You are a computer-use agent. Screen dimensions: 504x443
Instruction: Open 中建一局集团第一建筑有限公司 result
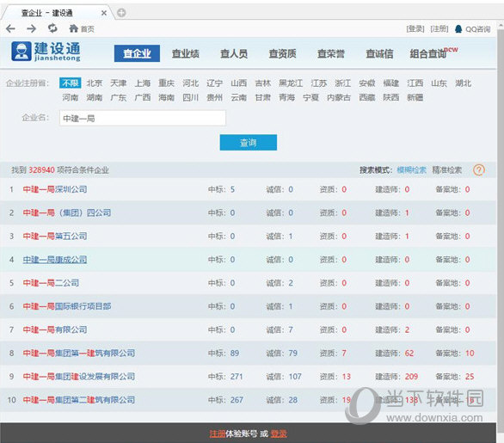tap(79, 354)
